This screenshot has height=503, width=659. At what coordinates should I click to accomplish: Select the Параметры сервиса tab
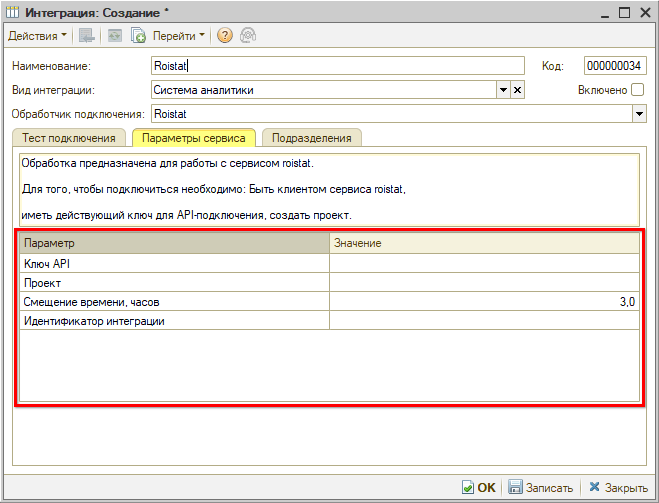(x=194, y=138)
